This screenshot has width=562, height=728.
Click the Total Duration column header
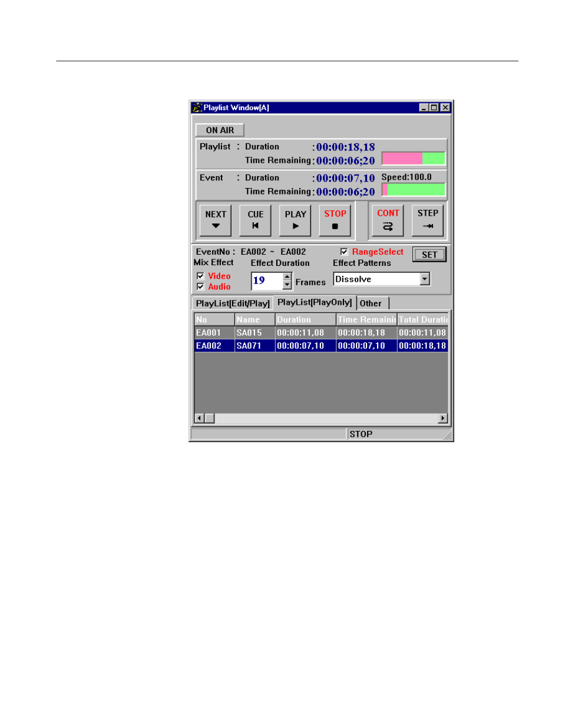[423, 319]
